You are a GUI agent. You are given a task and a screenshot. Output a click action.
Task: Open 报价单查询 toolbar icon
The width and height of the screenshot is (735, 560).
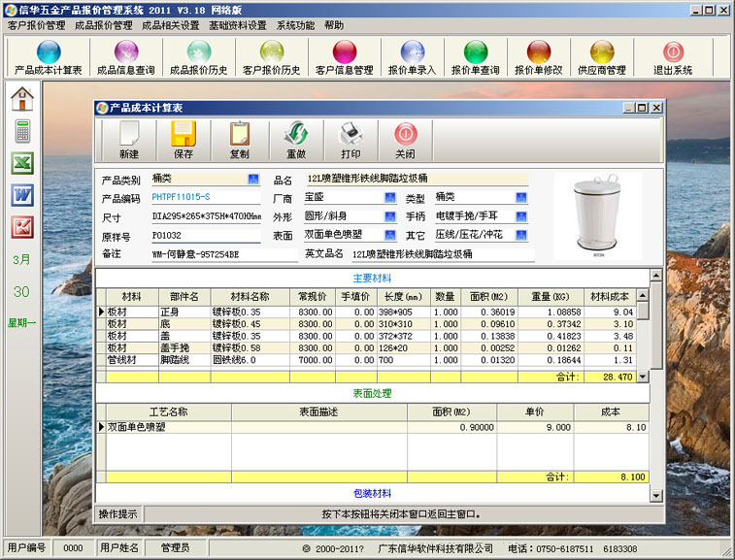tap(476, 57)
